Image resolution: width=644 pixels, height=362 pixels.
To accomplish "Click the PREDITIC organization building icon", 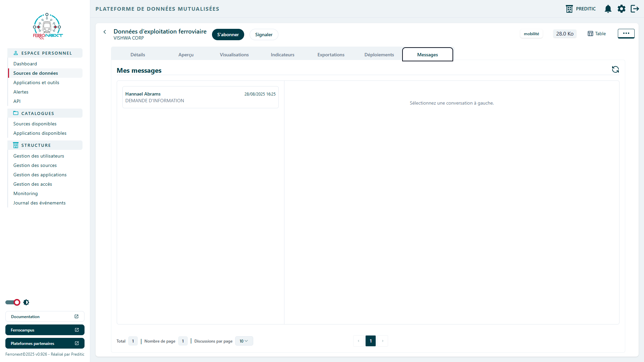I will tap(569, 9).
